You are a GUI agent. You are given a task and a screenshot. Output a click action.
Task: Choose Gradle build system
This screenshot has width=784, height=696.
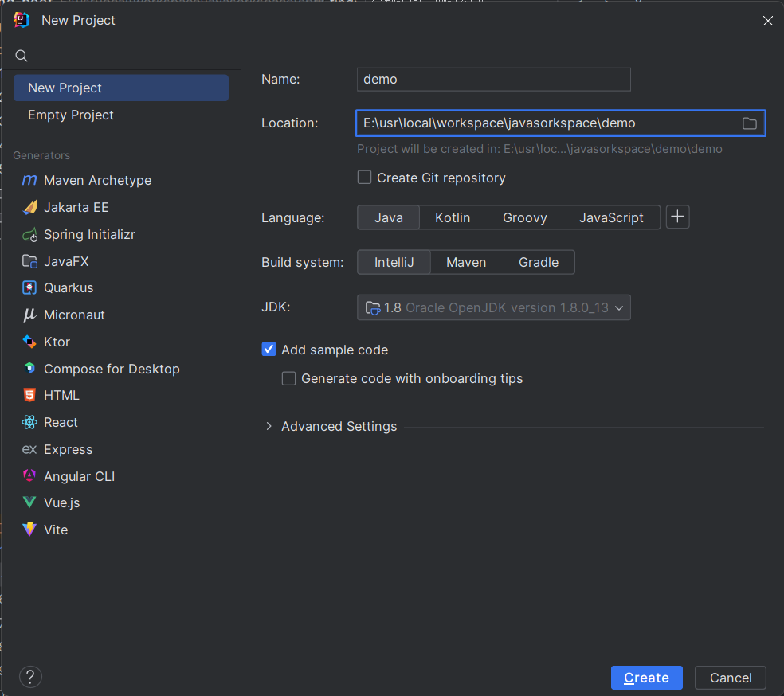[539, 262]
